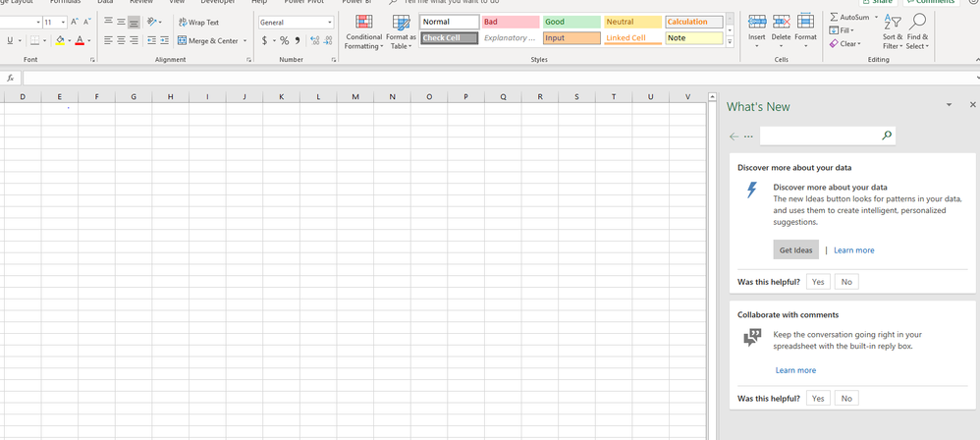Apply middle align to the cell

click(121, 22)
